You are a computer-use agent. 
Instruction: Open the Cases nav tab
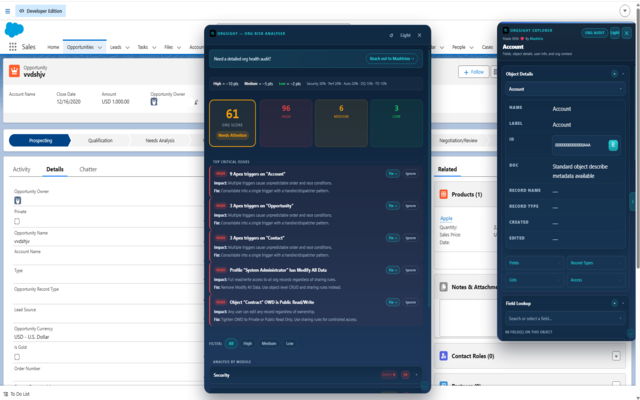487,47
